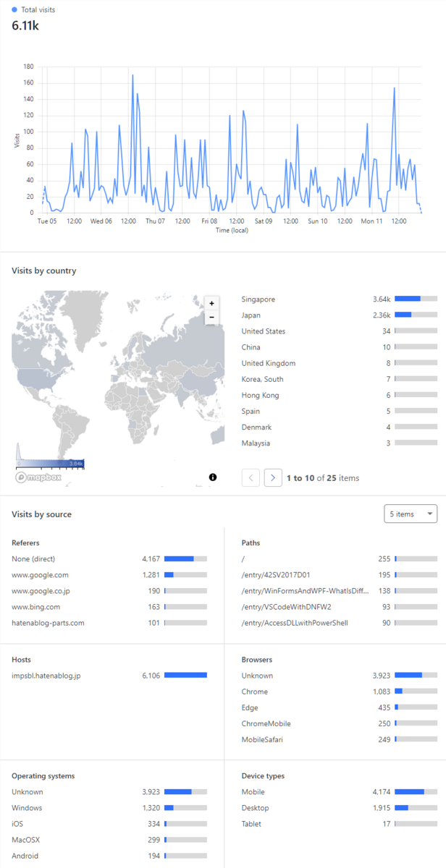Click the hatenablog-parts.com referer
The height and width of the screenshot is (868, 446).
pyautogui.click(x=109, y=622)
